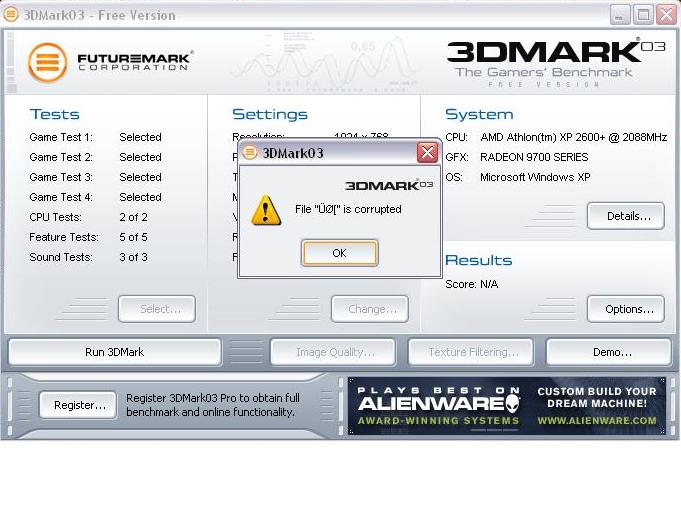The width and height of the screenshot is (681, 512).
Task: Click the file is corrupted message text
Action: pos(348,209)
